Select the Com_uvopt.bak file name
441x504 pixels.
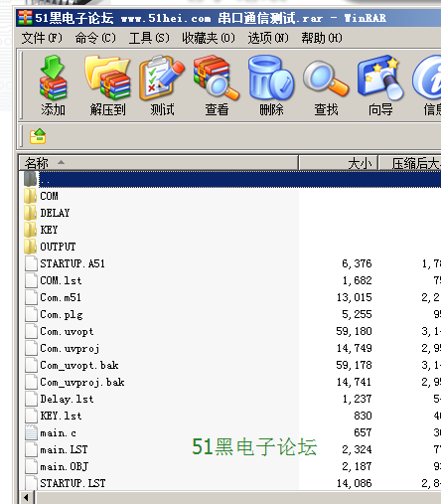[79, 365]
